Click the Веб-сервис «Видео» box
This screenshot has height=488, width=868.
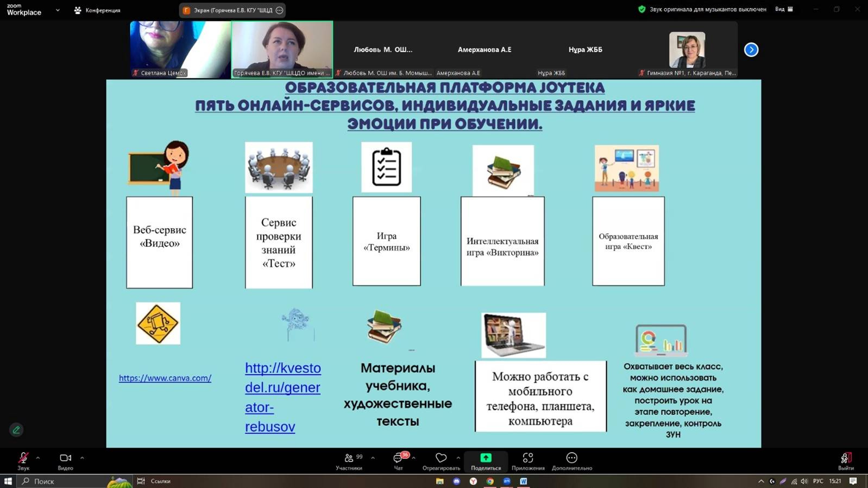pyautogui.click(x=159, y=242)
